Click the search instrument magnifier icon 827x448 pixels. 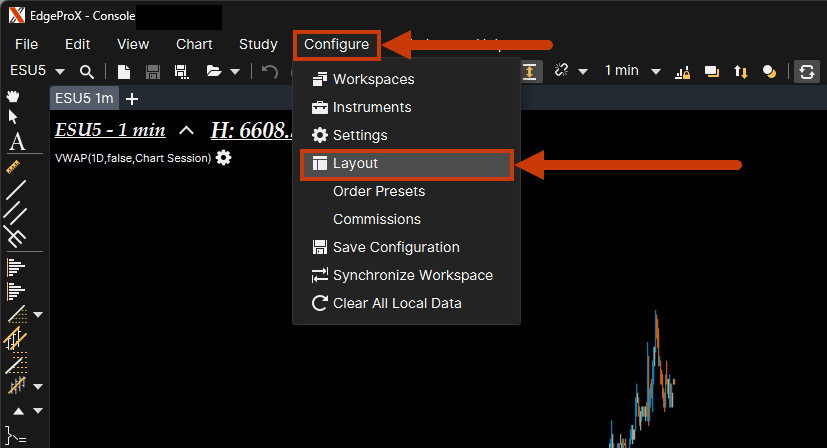tap(87, 71)
